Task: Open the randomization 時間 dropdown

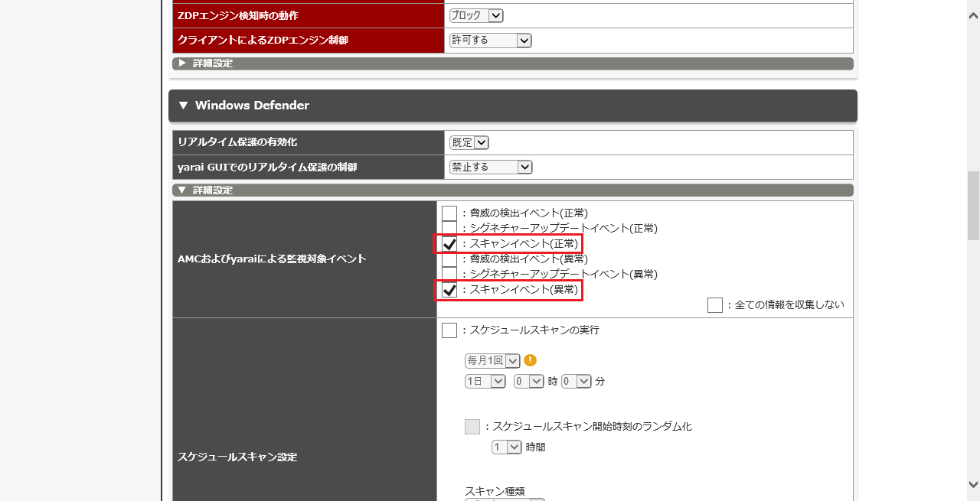Action: [507, 447]
